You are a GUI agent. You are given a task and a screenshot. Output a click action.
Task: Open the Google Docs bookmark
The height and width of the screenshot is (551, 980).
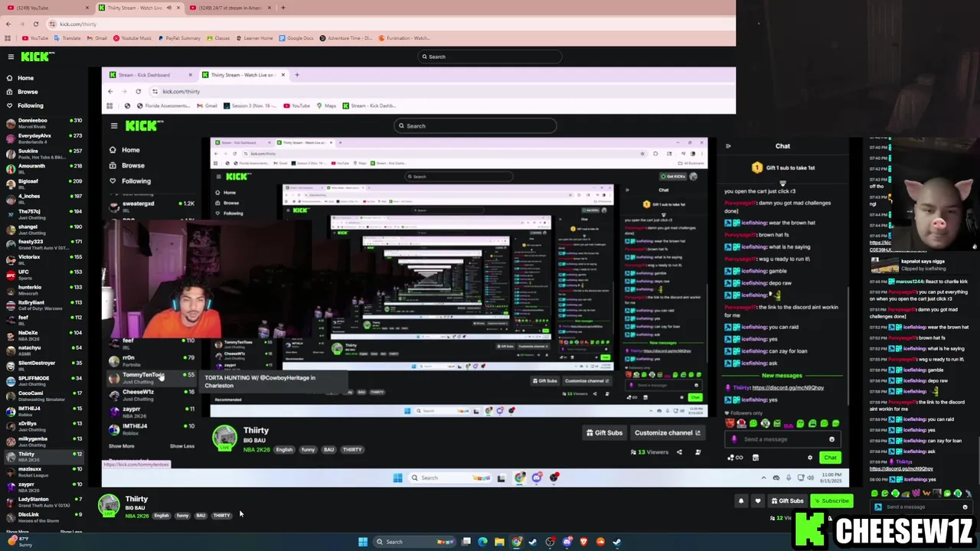(x=296, y=38)
